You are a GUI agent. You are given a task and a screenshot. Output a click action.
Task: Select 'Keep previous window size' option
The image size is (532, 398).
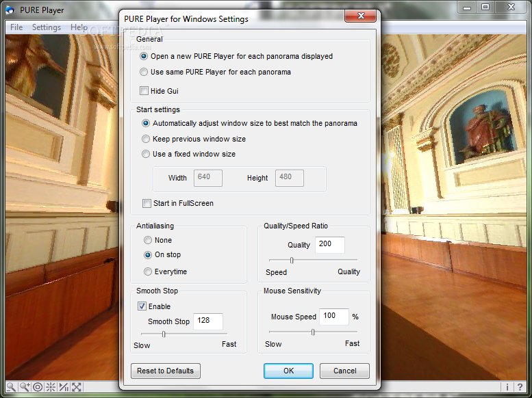[x=146, y=139]
